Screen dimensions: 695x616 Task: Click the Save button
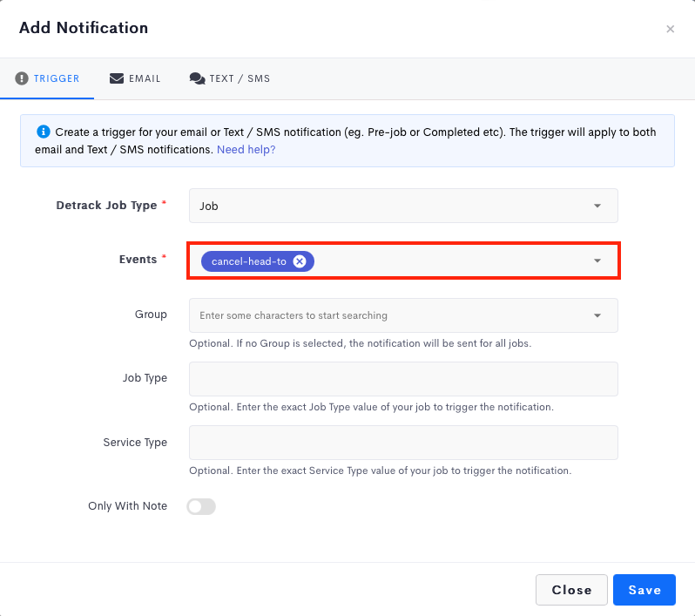pos(644,590)
